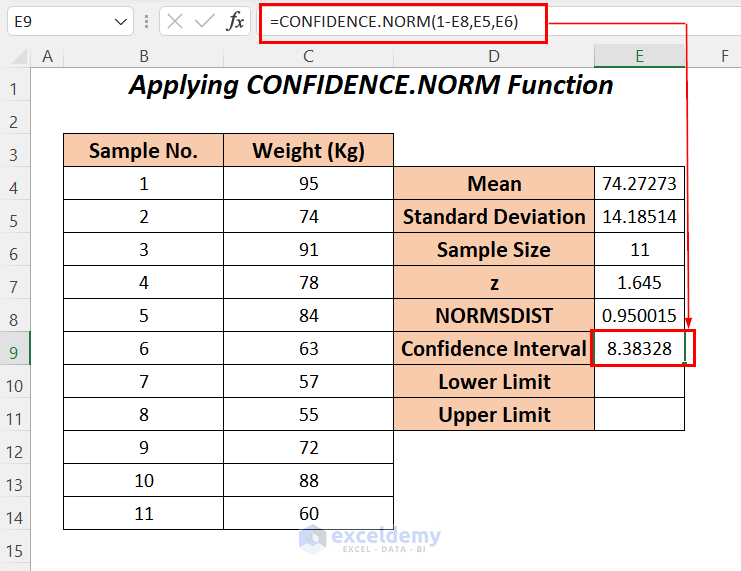Select column A header
The width and height of the screenshot is (741, 571).
47,56
